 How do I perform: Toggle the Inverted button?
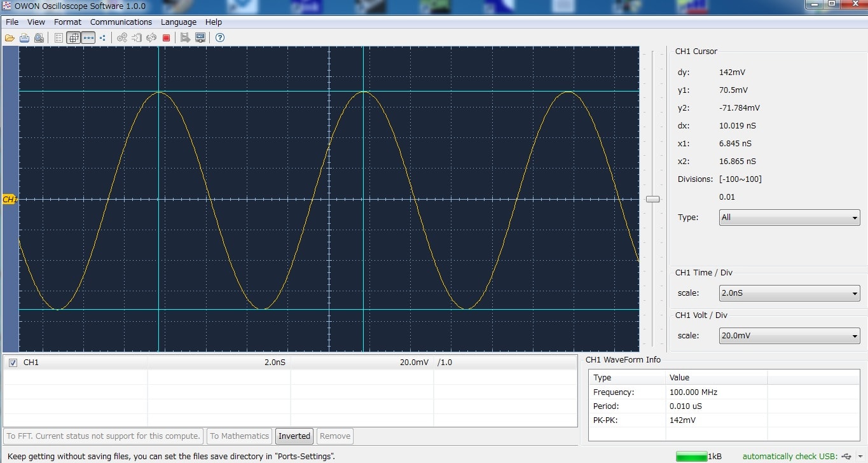(x=294, y=436)
